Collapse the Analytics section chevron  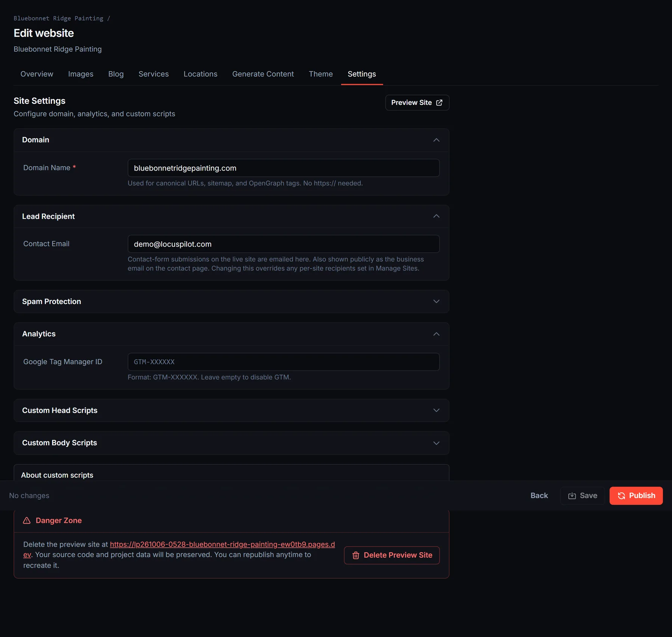click(x=436, y=334)
